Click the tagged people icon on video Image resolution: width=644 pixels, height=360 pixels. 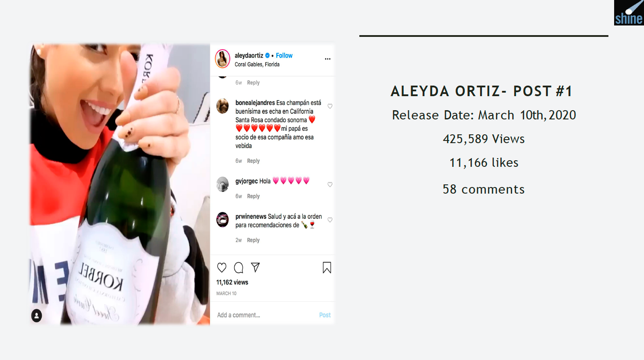36,316
